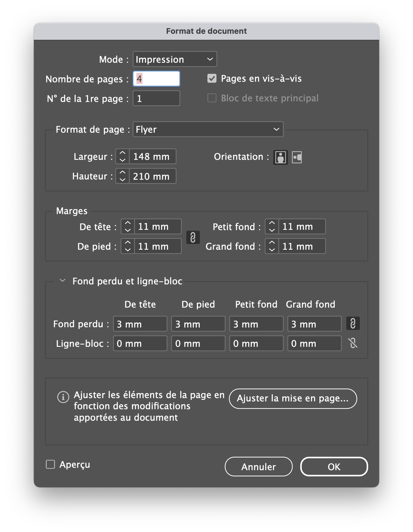Viewport: 413px width, 532px height.
Task: Select portrait orientation icon
Action: pyautogui.click(x=280, y=157)
